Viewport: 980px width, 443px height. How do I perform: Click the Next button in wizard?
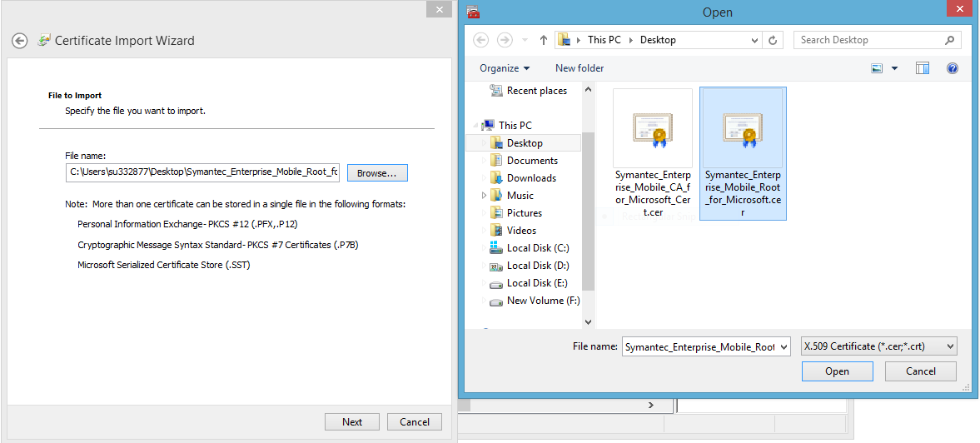pyautogui.click(x=352, y=421)
